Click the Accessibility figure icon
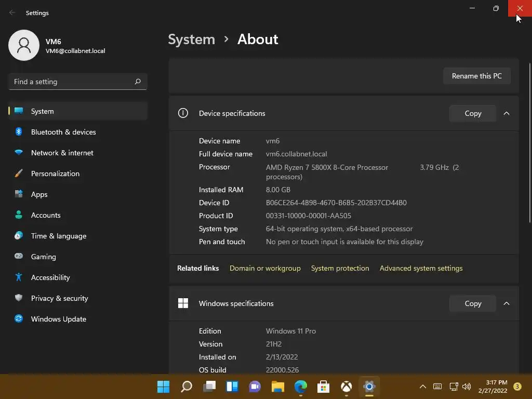This screenshot has height=399, width=532. tap(19, 277)
